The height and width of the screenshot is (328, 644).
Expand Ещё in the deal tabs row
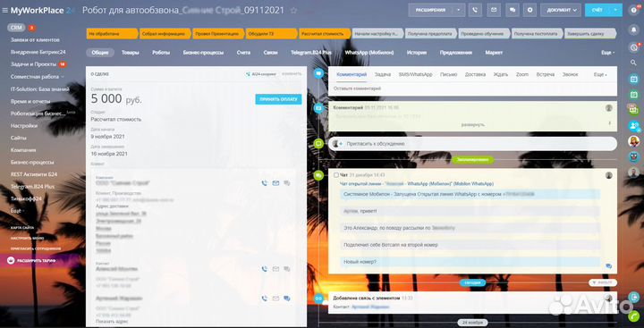(x=608, y=53)
